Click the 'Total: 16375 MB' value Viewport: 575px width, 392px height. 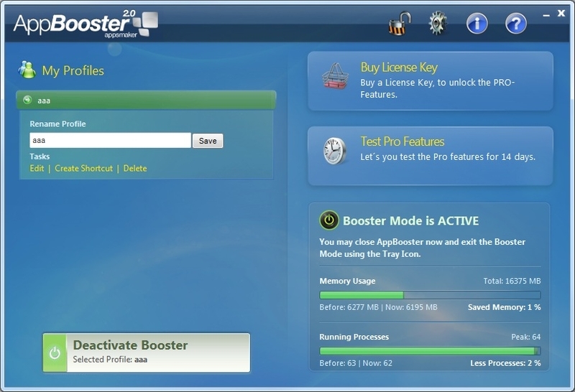[x=512, y=281]
